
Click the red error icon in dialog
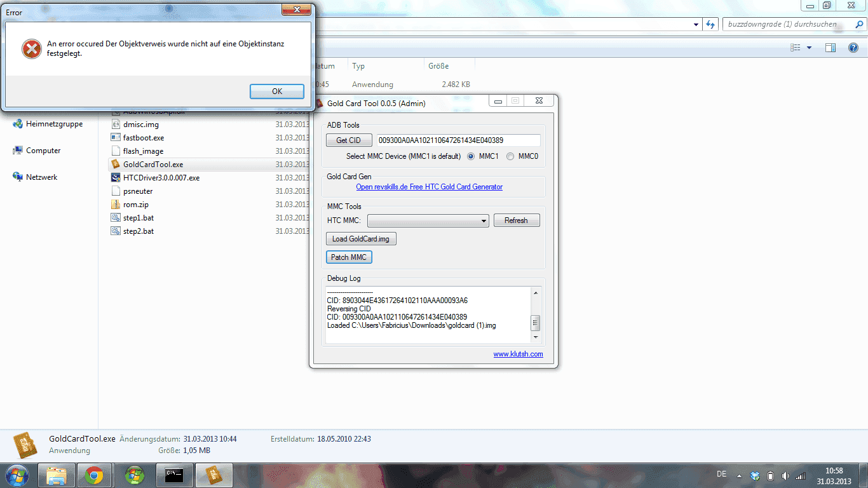[31, 49]
